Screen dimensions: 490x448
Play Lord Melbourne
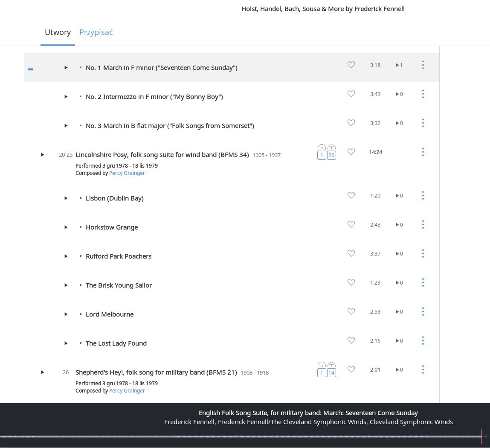pos(66,314)
